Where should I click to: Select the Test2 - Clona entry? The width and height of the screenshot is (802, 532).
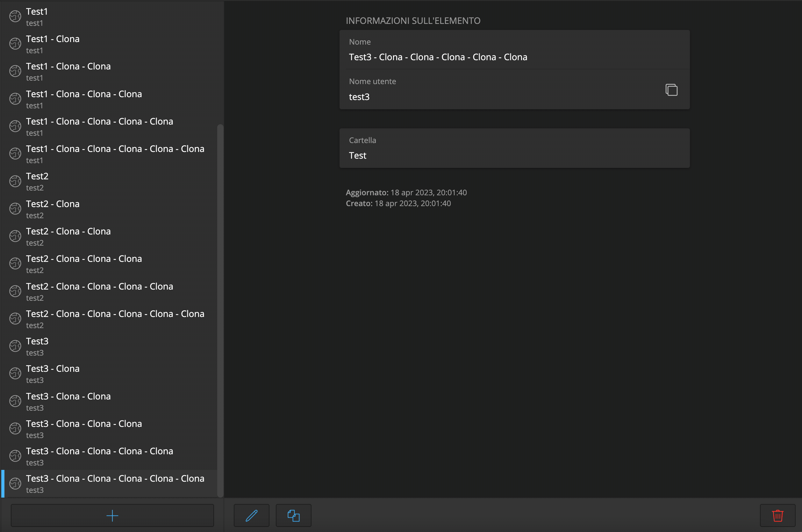coord(102,208)
